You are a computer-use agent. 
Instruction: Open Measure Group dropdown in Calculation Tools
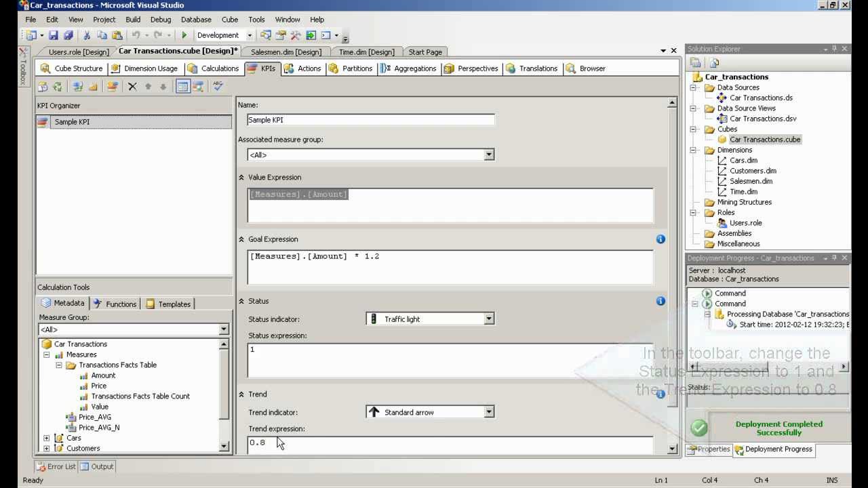coord(224,329)
